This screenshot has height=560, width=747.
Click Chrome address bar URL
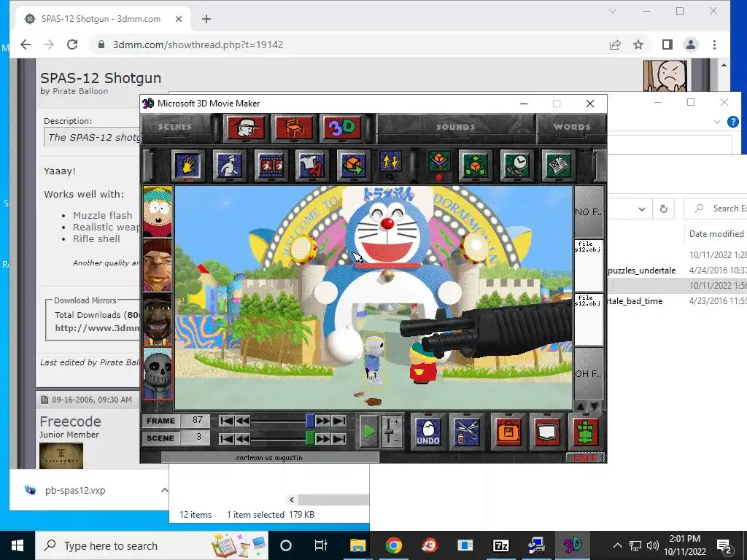click(x=198, y=44)
